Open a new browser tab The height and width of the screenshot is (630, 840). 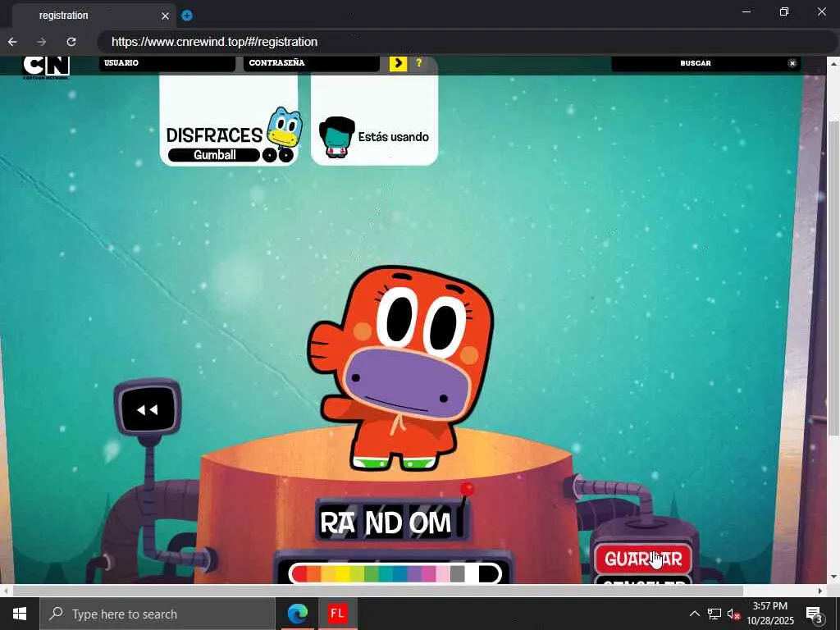186,16
